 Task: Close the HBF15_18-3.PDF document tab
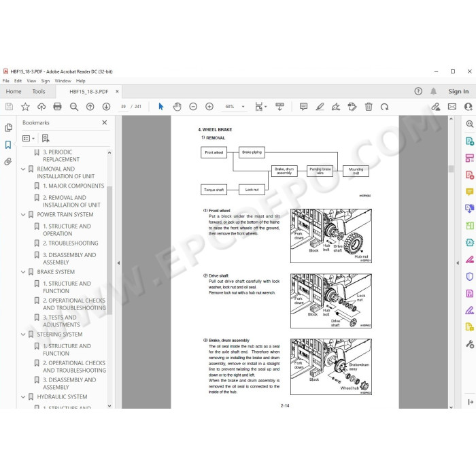pyautogui.click(x=117, y=91)
